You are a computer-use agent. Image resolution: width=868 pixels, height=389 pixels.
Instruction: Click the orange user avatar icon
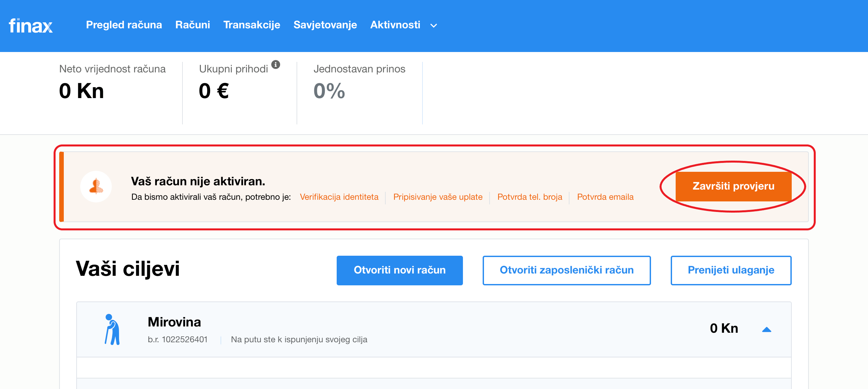(96, 187)
